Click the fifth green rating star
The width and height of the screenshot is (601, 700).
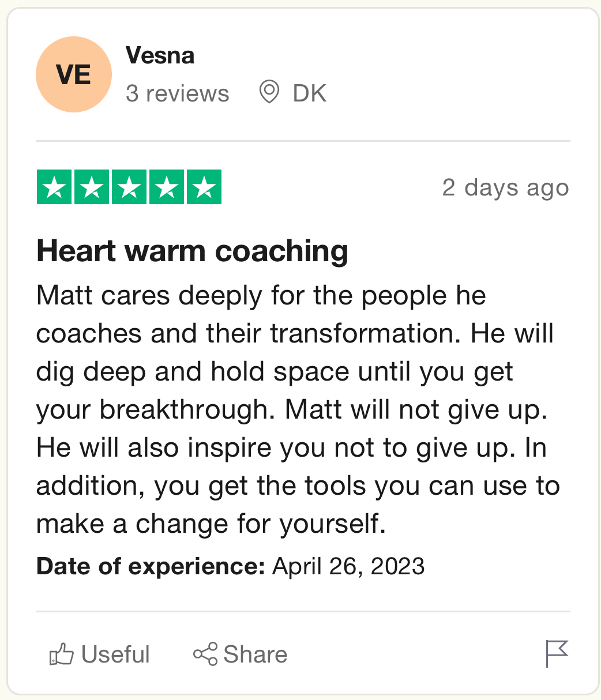(204, 187)
